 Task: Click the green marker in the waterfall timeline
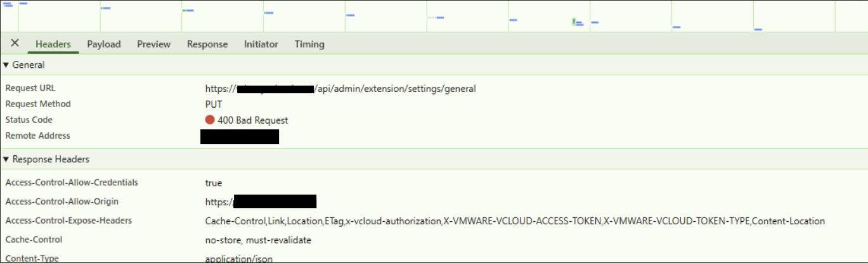(x=574, y=22)
